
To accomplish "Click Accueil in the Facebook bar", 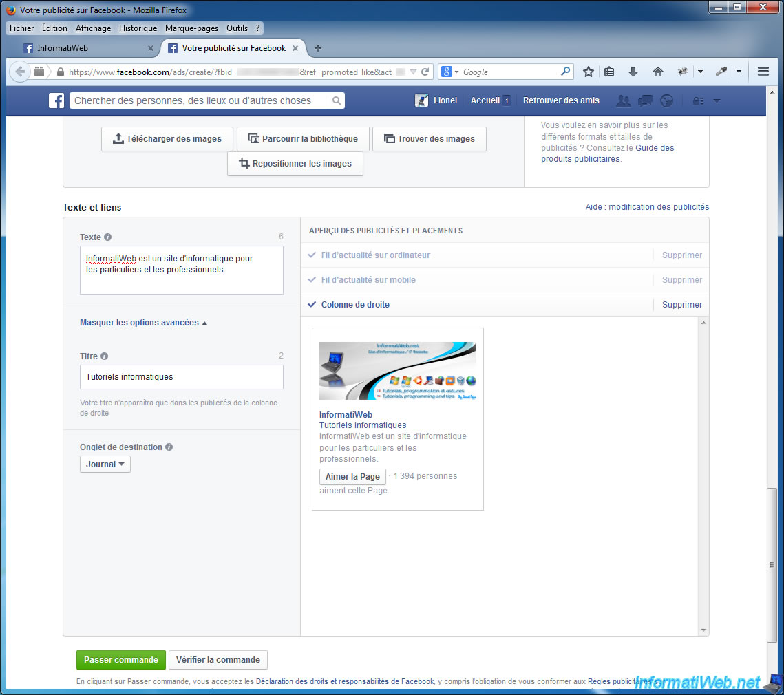I will tap(485, 100).
